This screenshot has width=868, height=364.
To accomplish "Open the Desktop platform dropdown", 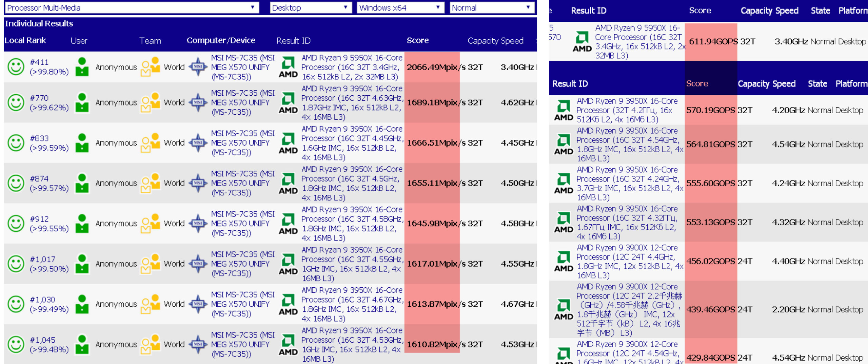I will [x=310, y=7].
